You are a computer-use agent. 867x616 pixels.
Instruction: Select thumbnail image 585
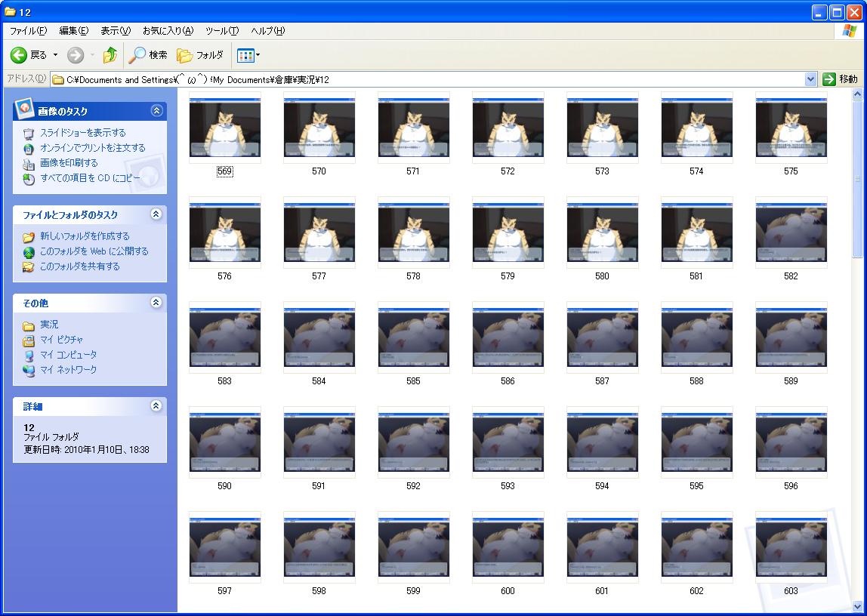[x=414, y=337]
